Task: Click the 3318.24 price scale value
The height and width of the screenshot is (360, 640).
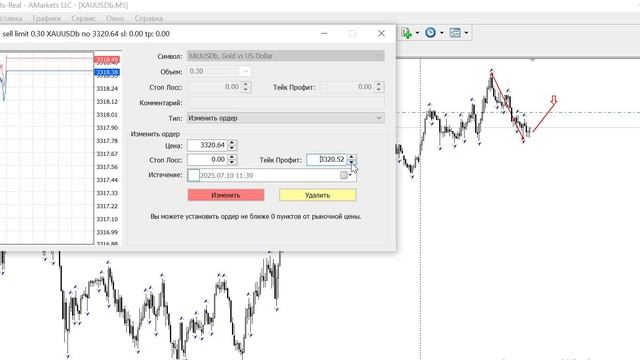Action: (107, 89)
